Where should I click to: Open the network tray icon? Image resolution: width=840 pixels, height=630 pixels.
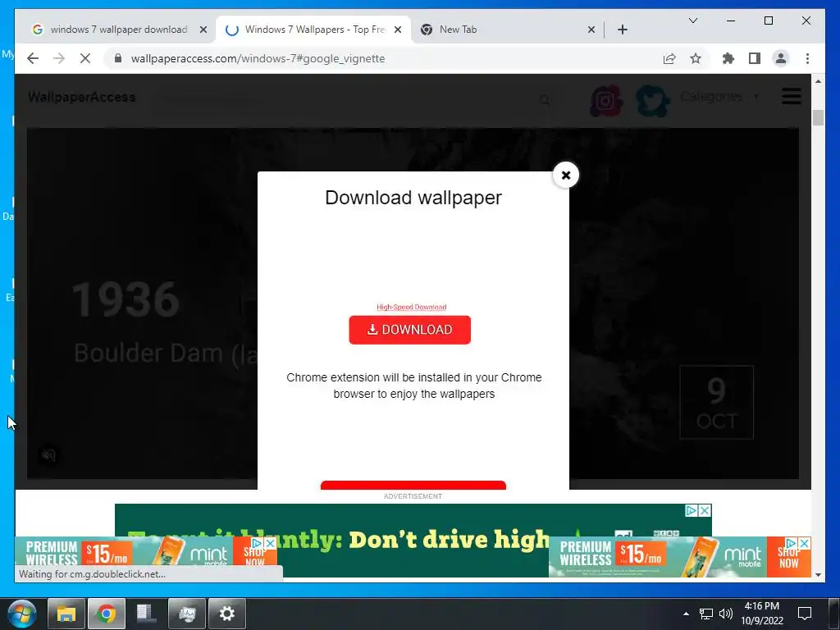click(706, 614)
